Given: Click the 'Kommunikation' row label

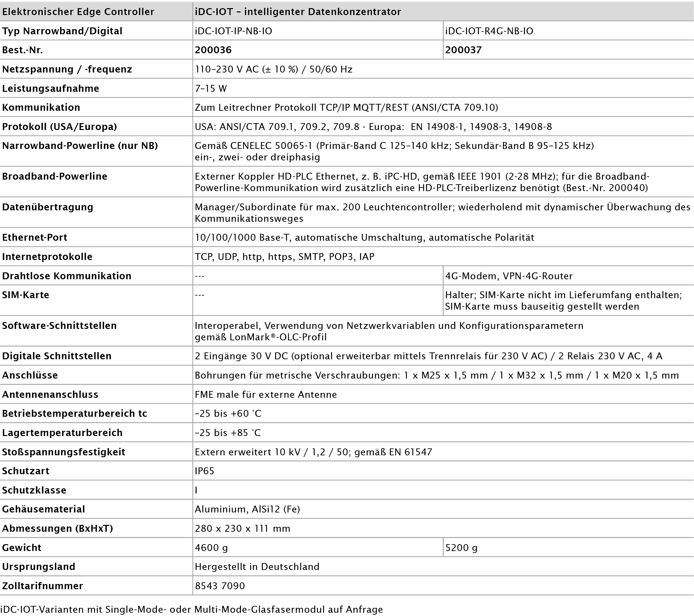Looking at the screenshot, I should point(41,107).
